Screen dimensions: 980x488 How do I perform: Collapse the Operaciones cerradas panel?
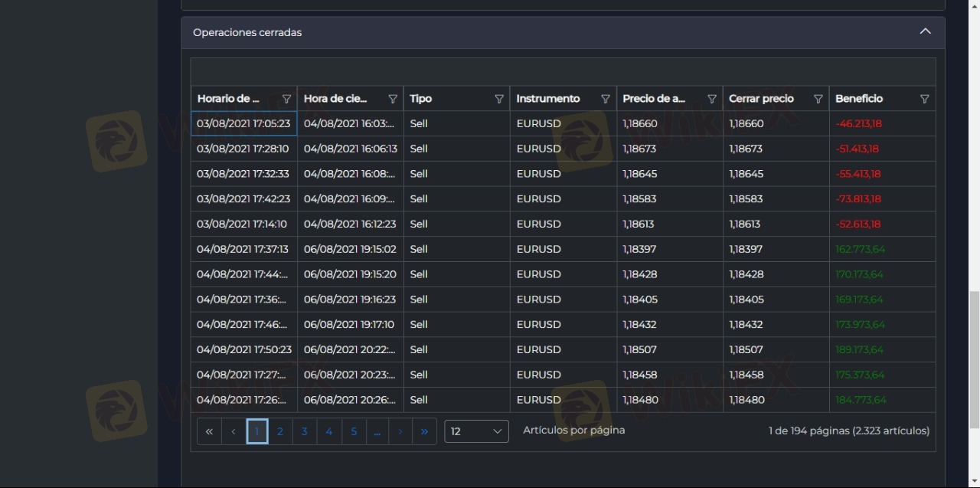[x=925, y=31]
